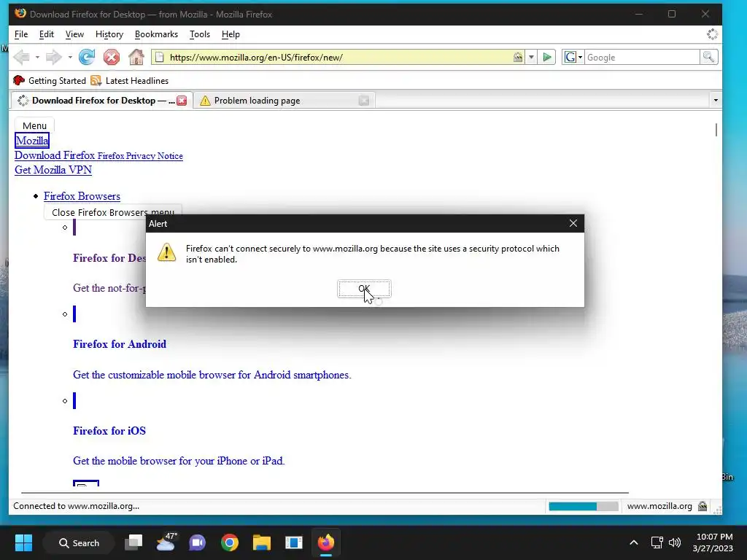Open the Tools menu
Image resolution: width=747 pixels, height=560 pixels.
point(200,34)
